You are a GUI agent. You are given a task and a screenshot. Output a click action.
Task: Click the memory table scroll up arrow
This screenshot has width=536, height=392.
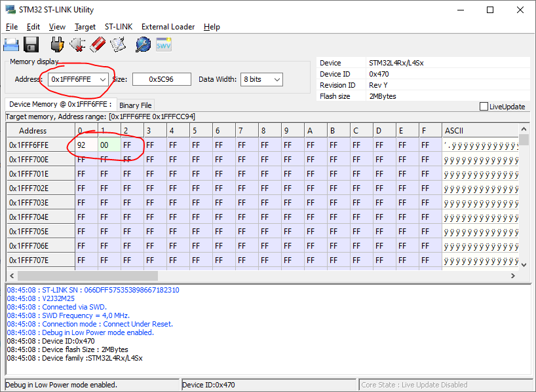(524, 129)
